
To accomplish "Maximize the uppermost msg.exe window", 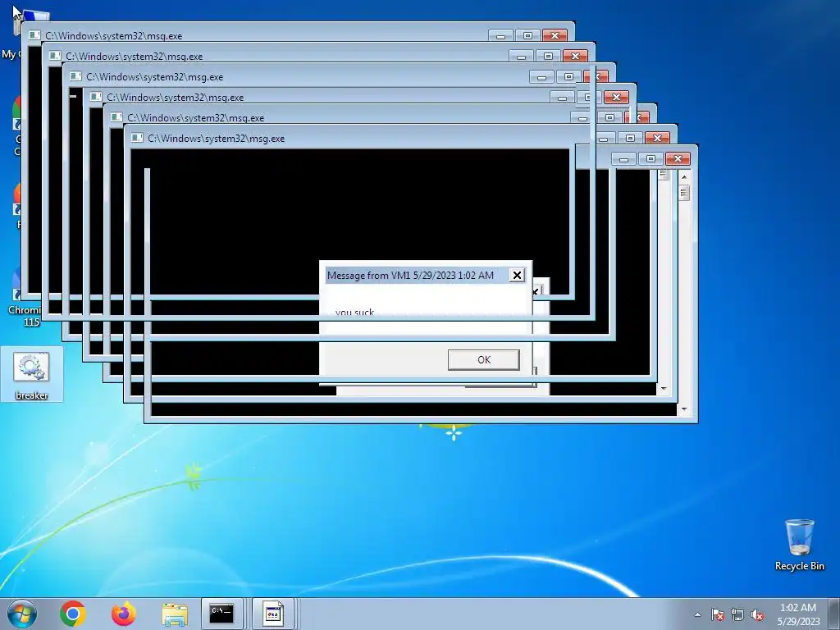I will [x=527, y=35].
